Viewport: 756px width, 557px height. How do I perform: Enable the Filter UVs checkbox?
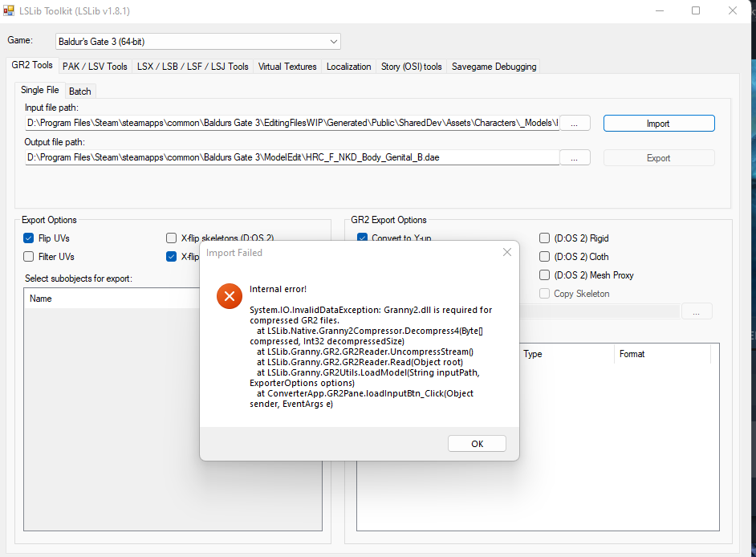point(29,257)
